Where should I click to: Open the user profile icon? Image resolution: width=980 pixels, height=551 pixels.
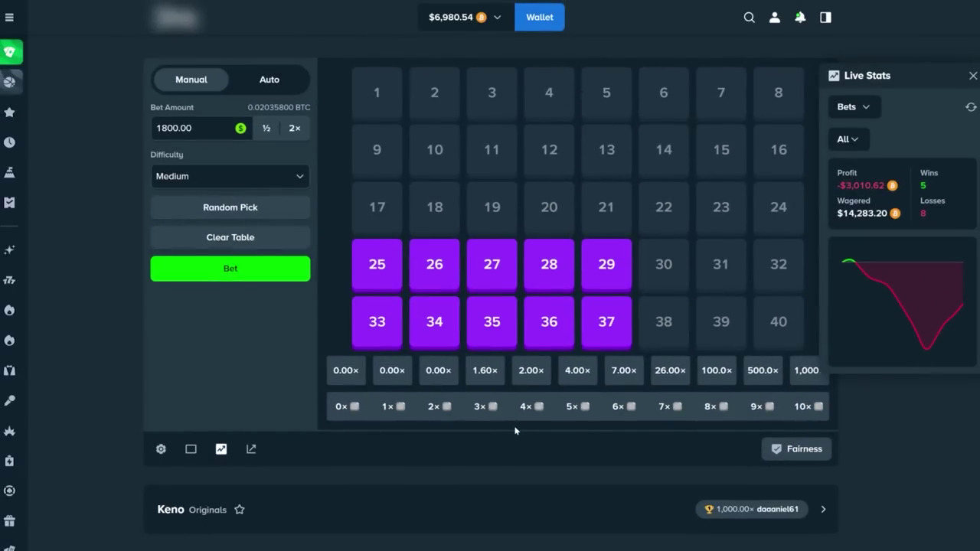775,18
